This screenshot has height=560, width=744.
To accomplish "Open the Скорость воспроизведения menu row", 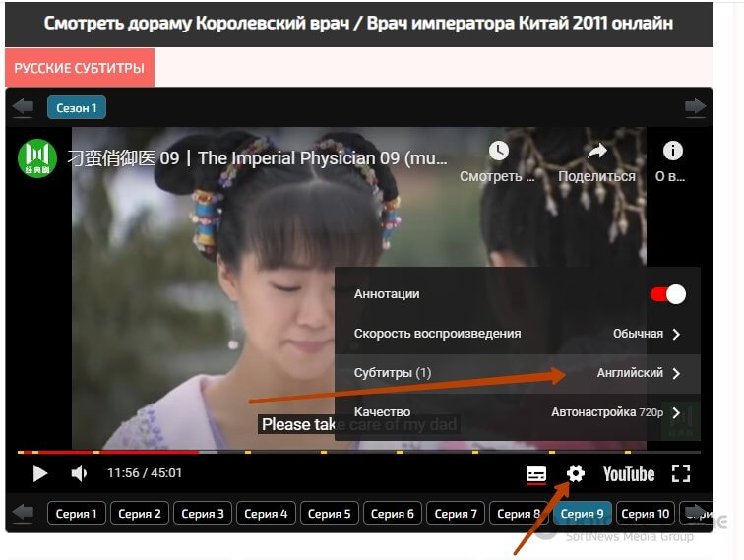I will coord(518,334).
